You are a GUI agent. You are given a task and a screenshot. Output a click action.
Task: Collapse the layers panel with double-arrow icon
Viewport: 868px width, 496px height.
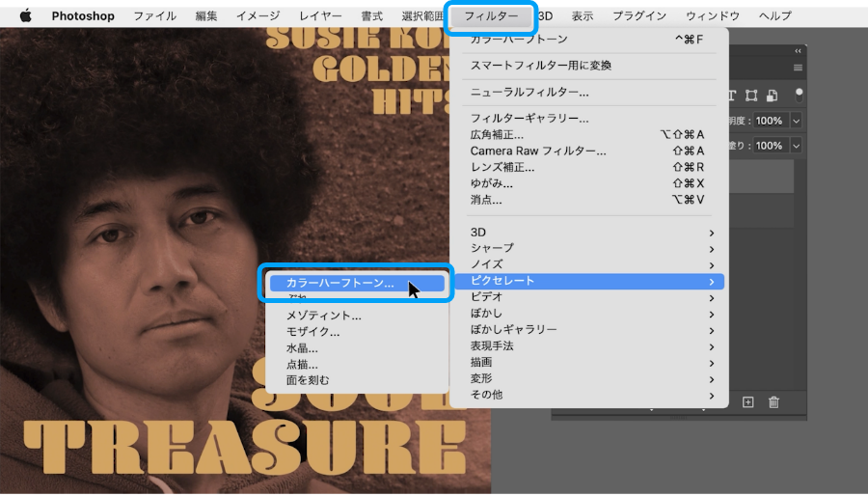click(x=798, y=51)
